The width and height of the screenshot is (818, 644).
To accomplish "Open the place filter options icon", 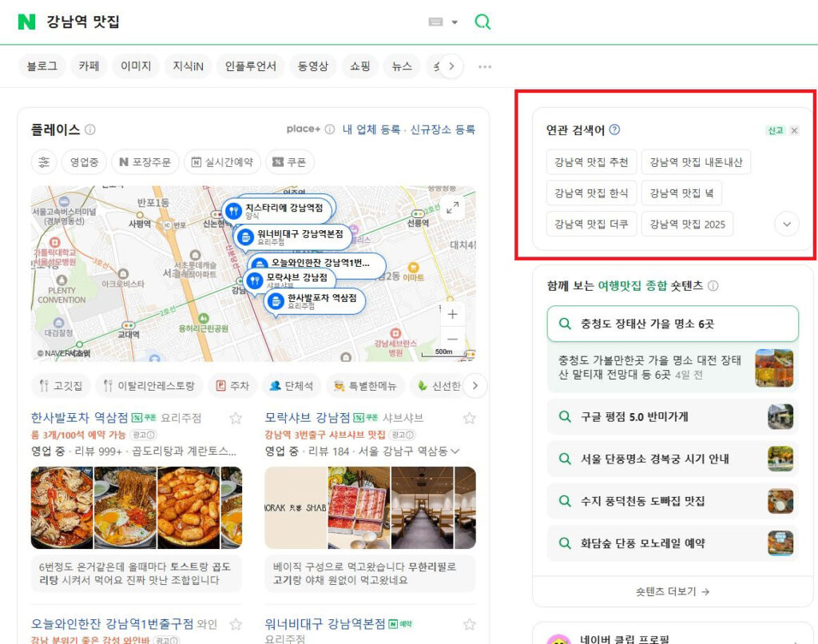I will tap(43, 162).
